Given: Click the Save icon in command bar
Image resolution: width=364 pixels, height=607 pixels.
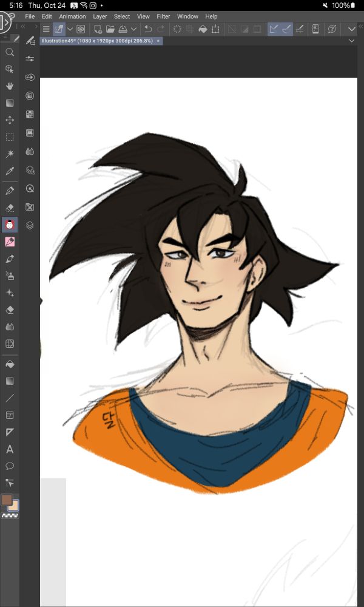Looking at the screenshot, I should pos(123,29).
